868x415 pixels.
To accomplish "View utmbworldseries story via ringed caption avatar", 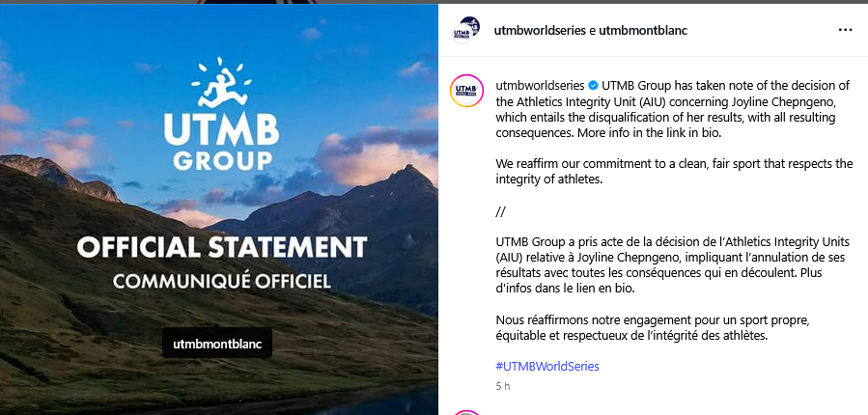I will (466, 91).
